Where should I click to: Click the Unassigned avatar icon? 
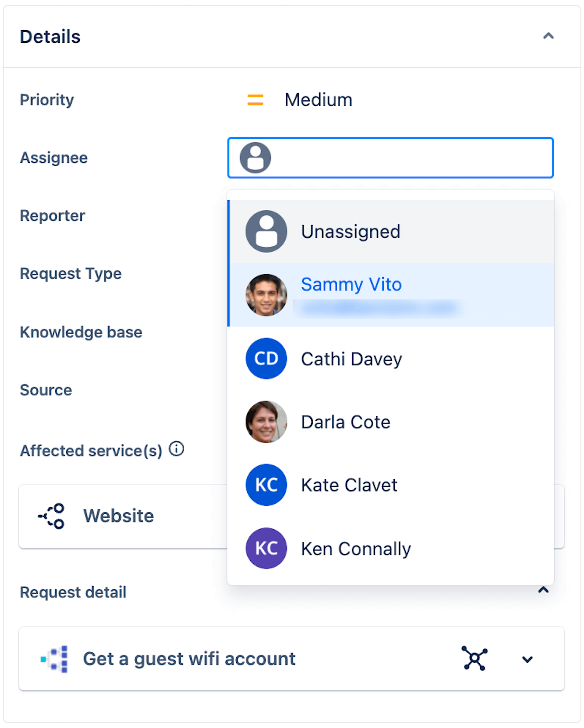(x=266, y=231)
